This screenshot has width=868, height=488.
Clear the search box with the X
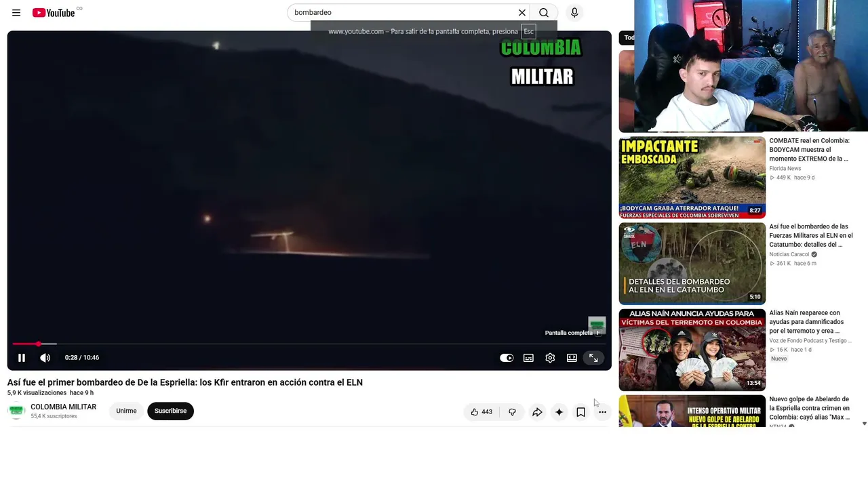(x=522, y=13)
